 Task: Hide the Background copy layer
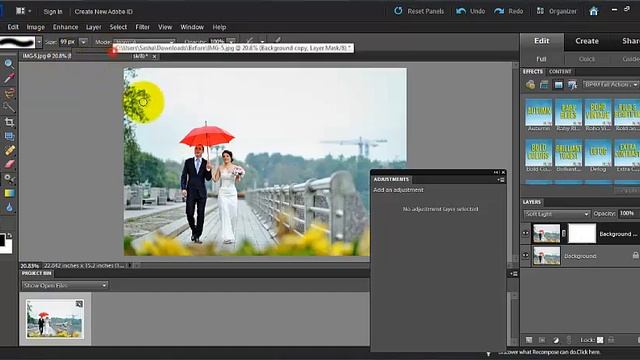pos(525,233)
